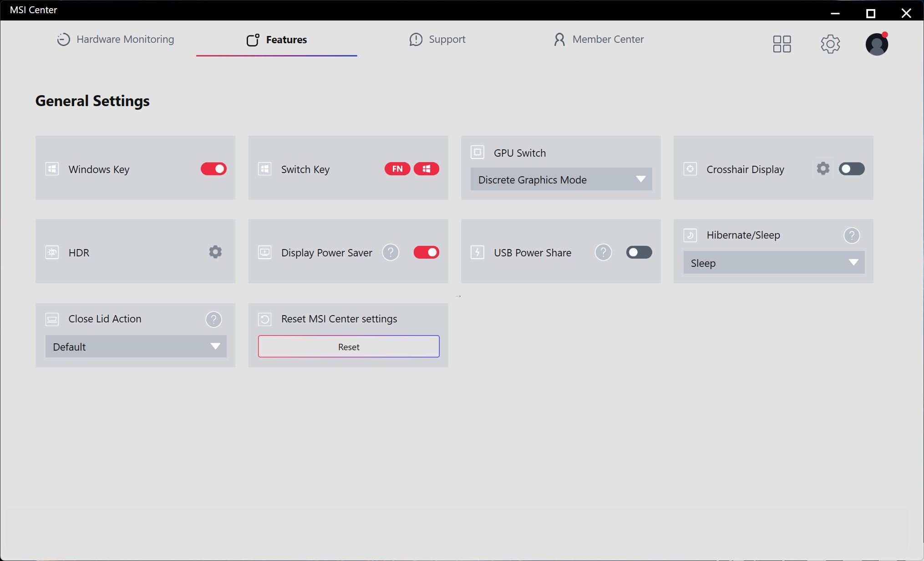The image size is (924, 561).
Task: Show help for Hibernate/Sleep
Action: coord(852,235)
